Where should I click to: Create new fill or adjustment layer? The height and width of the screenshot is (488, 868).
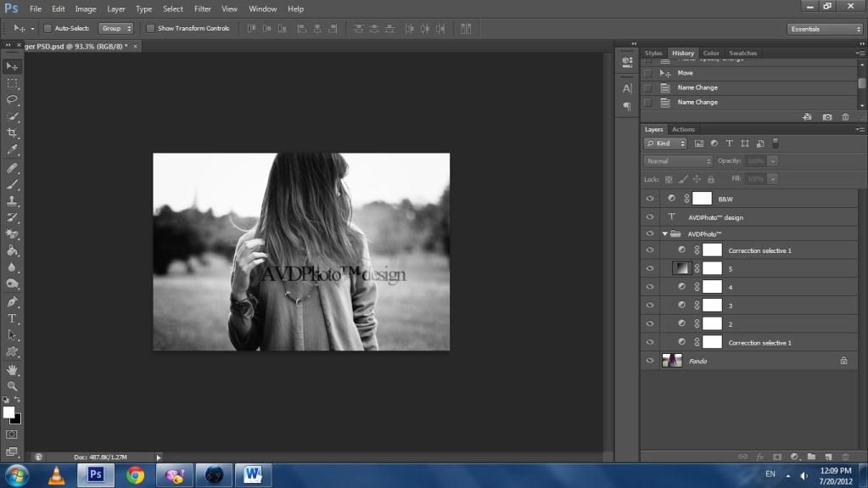794,457
